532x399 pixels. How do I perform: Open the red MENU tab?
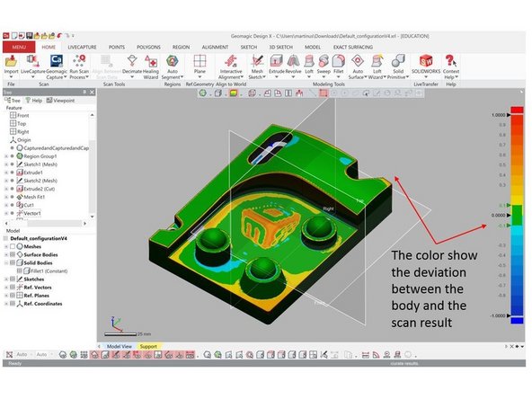pyautogui.click(x=19, y=47)
